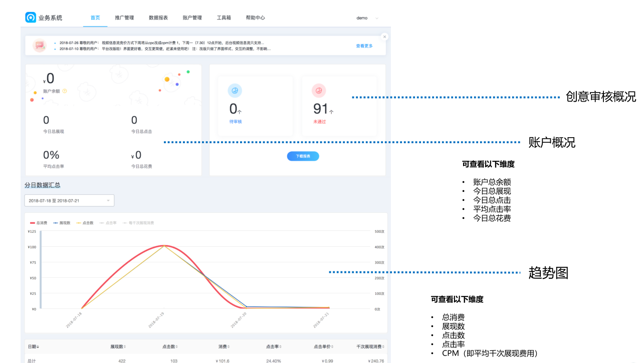Click the 今日总点击 label
This screenshot has width=644, height=363.
point(142,132)
